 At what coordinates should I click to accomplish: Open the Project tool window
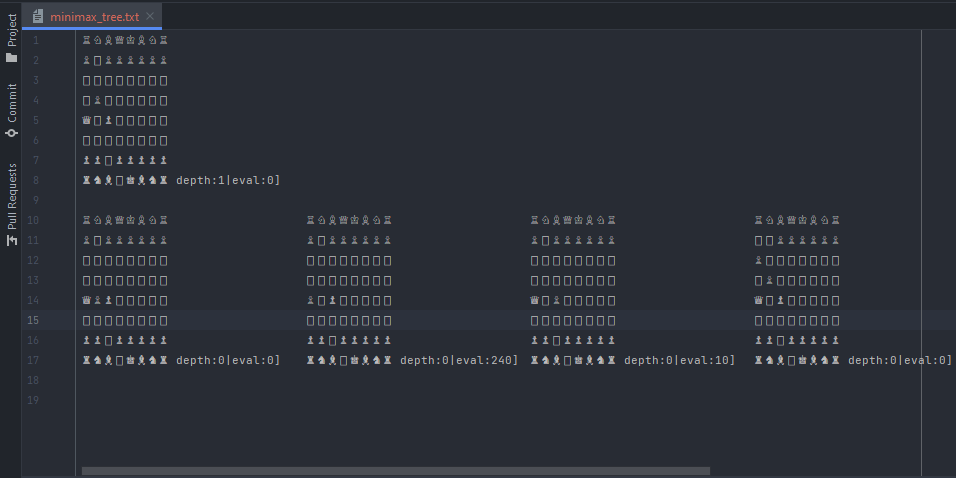(x=12, y=38)
